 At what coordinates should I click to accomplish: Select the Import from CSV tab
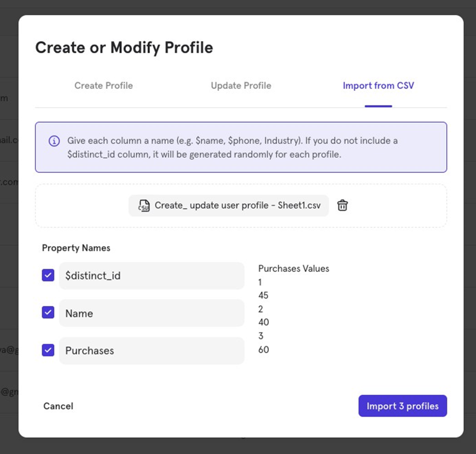click(x=378, y=86)
